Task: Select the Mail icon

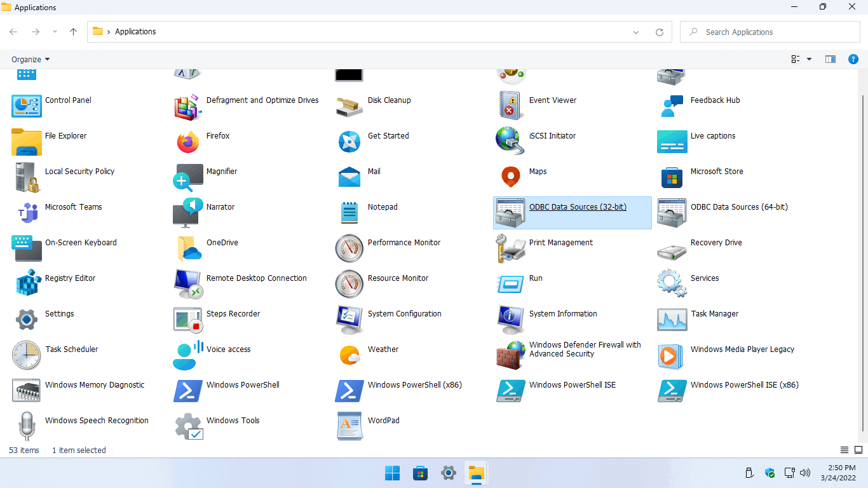Action: [x=349, y=177]
